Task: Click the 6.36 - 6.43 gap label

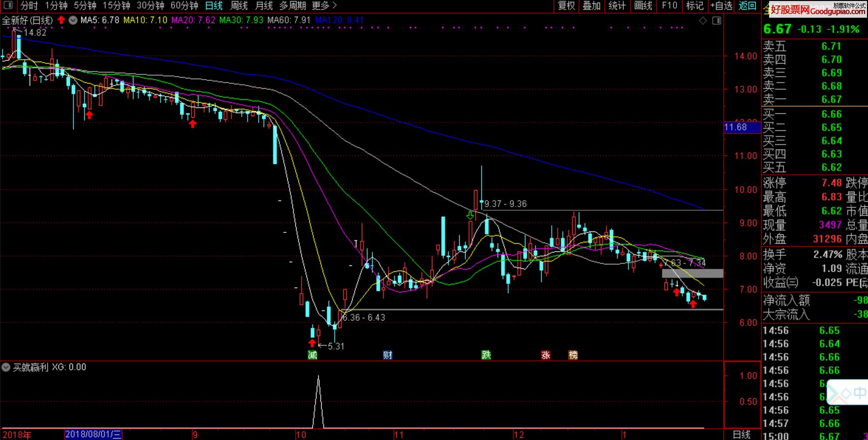Action: click(x=364, y=317)
